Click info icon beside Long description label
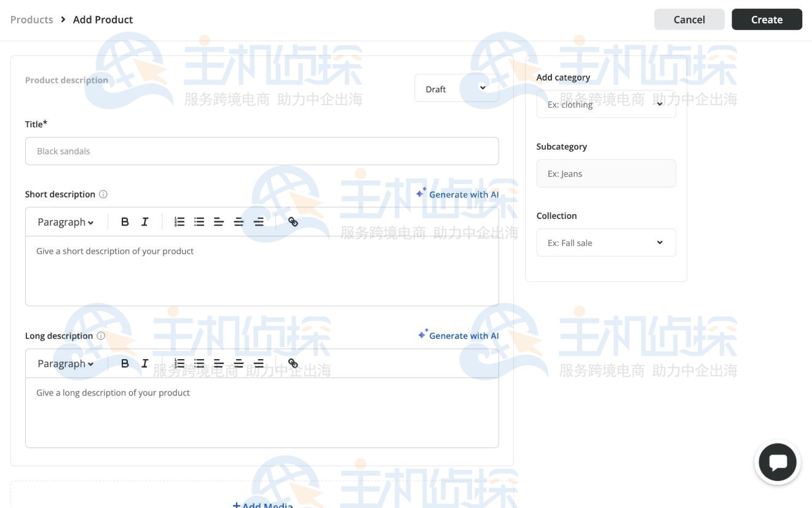 click(x=101, y=336)
